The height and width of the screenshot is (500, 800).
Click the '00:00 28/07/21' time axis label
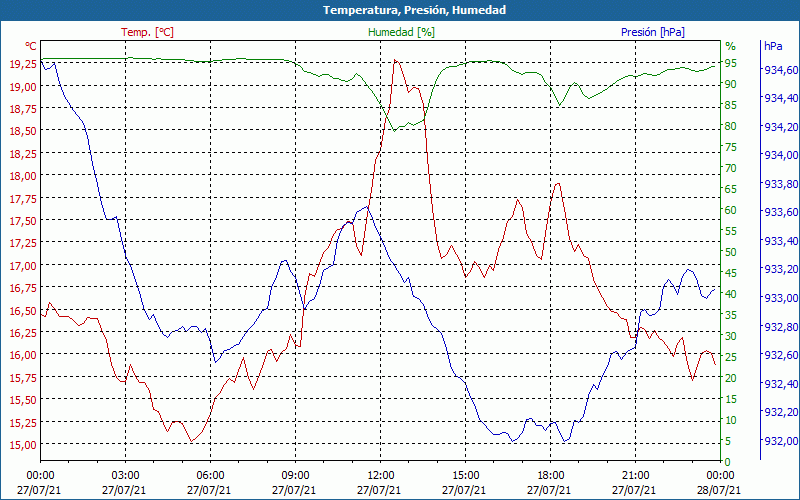719,483
